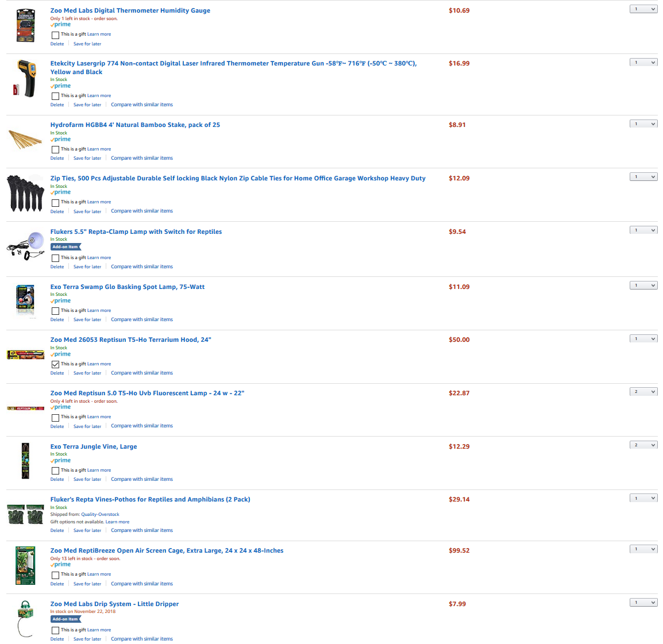Compare ReptiBreeze Screen Cage with similar items
This screenshot has height=644, width=663.
point(142,584)
